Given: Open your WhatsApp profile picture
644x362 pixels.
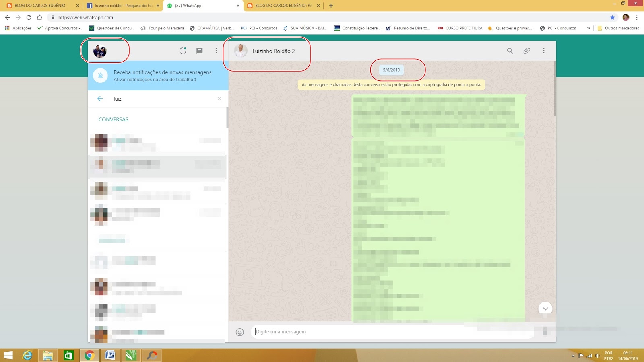Looking at the screenshot, I should (x=100, y=51).
